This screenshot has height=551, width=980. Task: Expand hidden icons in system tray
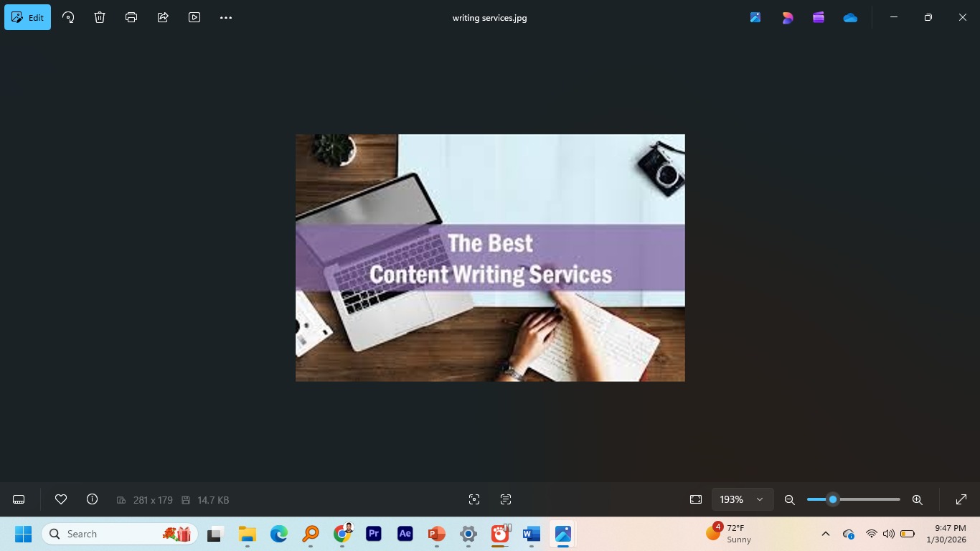826,534
